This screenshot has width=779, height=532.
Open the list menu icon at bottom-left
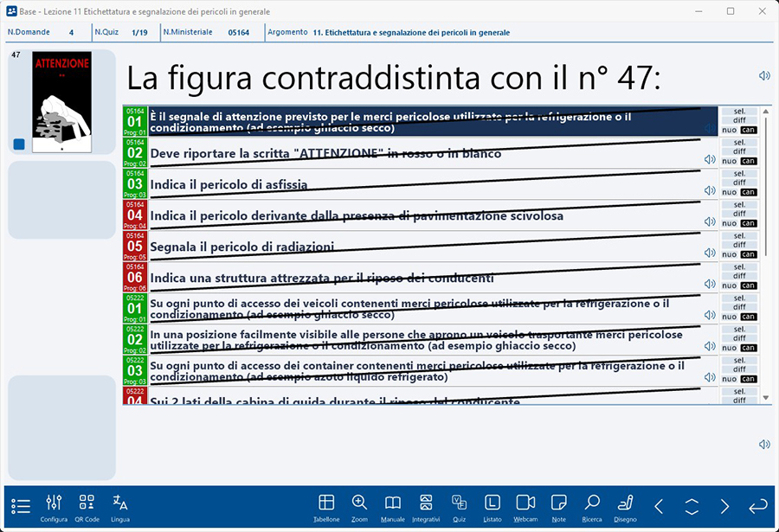(22, 507)
